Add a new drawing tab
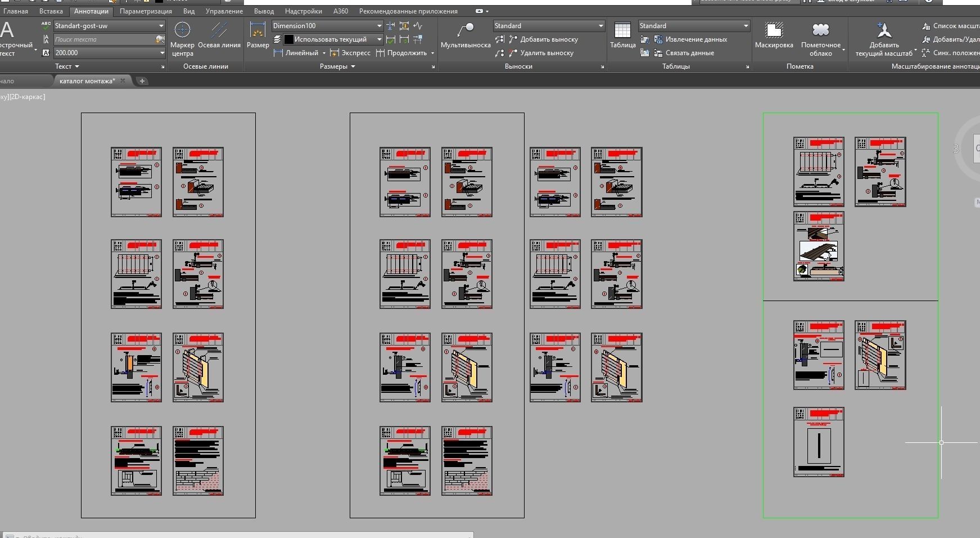Viewport: 980px width, 538px height. point(142,81)
